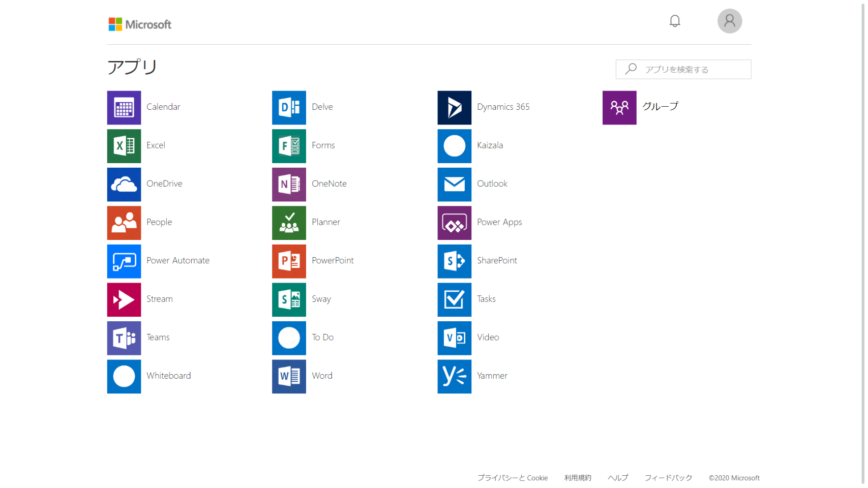The height and width of the screenshot is (488, 868).
Task: Open the 利用規約 footer link
Action: pos(577,478)
